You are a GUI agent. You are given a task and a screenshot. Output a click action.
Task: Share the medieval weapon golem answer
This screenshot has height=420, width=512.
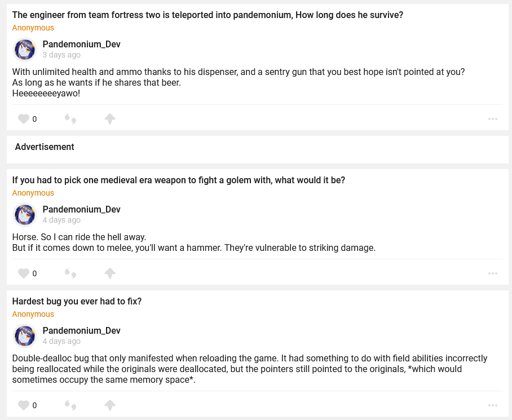[110, 273]
